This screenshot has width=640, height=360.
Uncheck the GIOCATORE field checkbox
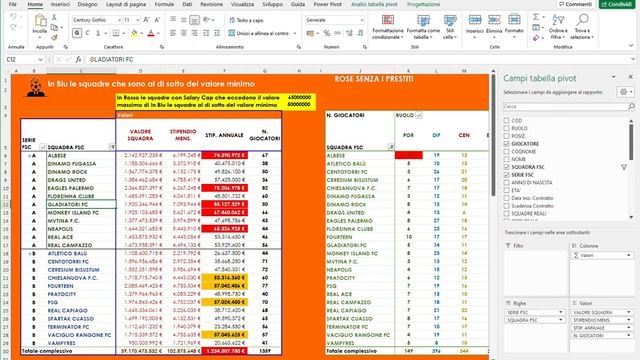pyautogui.click(x=507, y=144)
